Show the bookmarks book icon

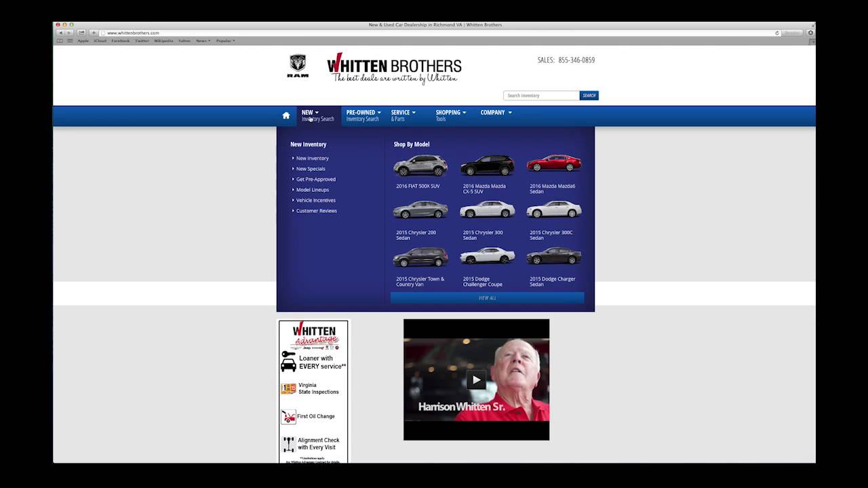point(60,41)
